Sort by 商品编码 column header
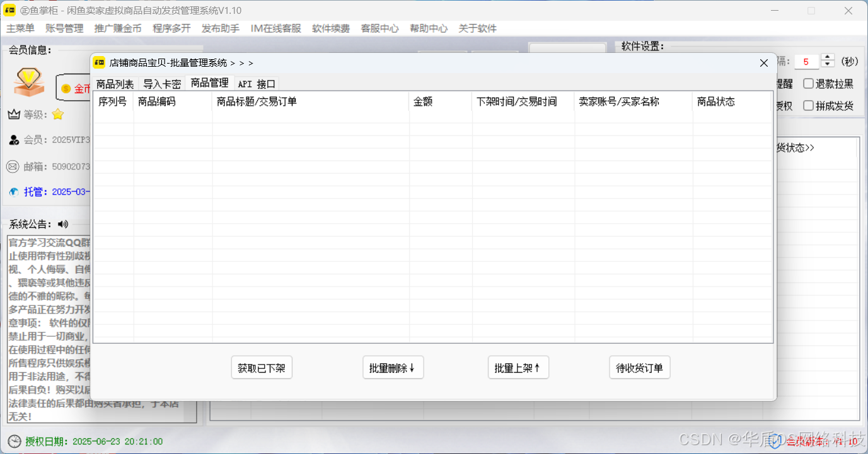Image resolution: width=868 pixels, height=454 pixels. coord(173,101)
